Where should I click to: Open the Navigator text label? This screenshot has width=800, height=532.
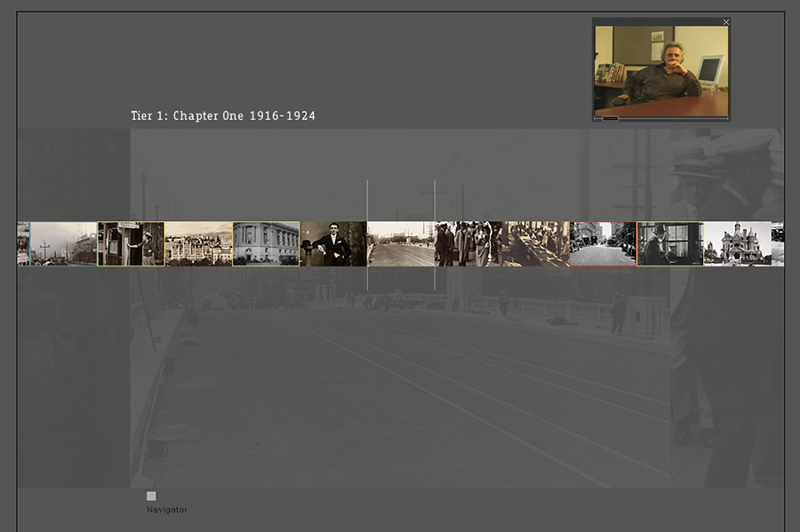tap(167, 510)
